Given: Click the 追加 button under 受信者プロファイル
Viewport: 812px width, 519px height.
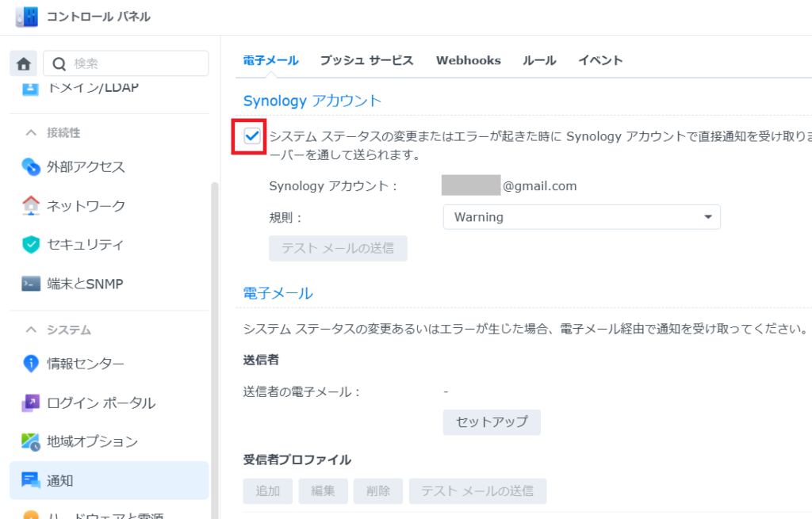Looking at the screenshot, I should (x=267, y=491).
